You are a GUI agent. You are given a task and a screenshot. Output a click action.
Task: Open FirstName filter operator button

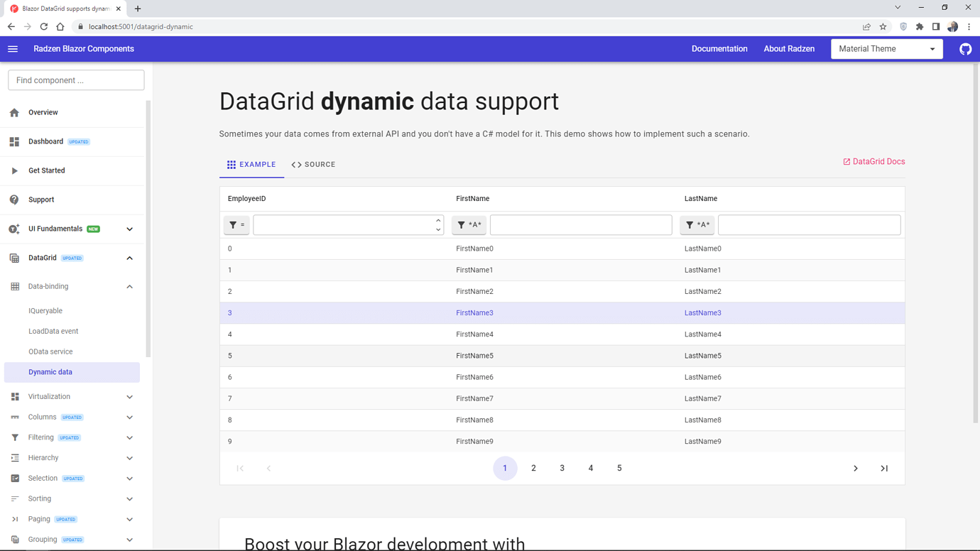pyautogui.click(x=469, y=225)
